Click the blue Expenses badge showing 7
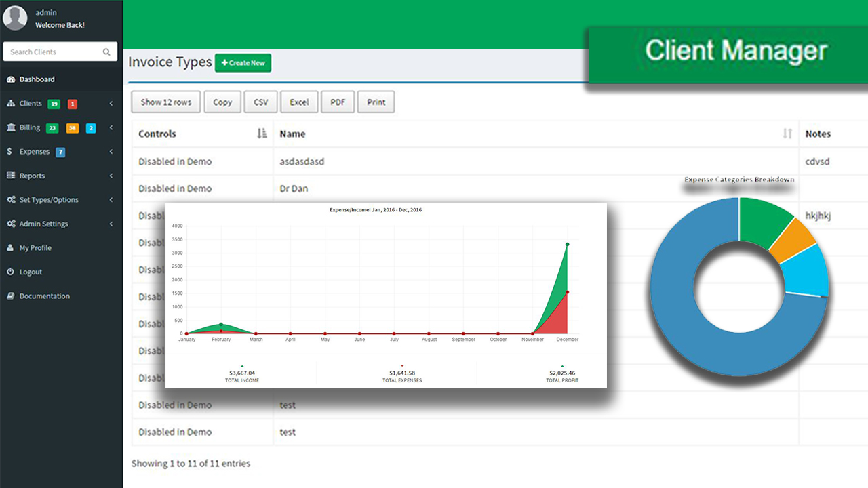This screenshot has width=868, height=488. click(60, 152)
